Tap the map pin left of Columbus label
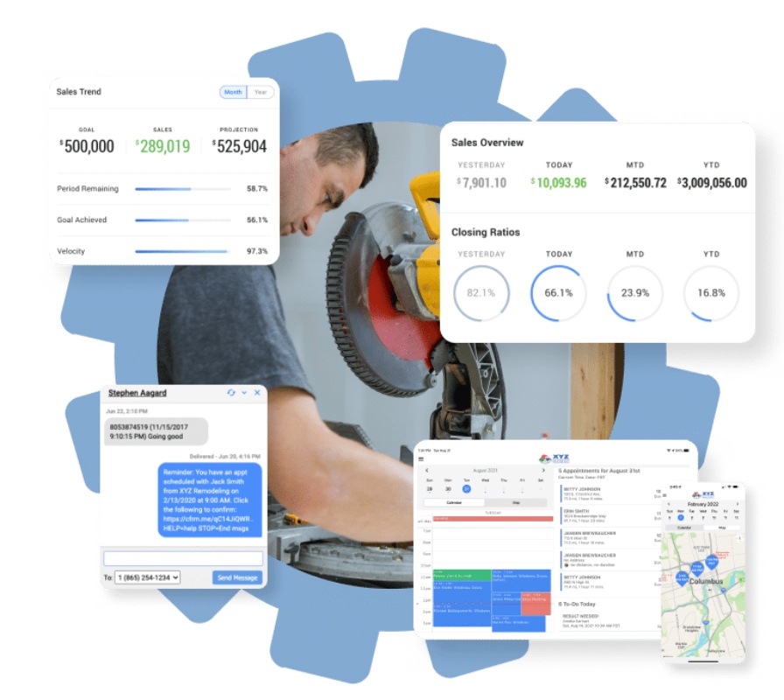The width and height of the screenshot is (784, 700). (682, 579)
